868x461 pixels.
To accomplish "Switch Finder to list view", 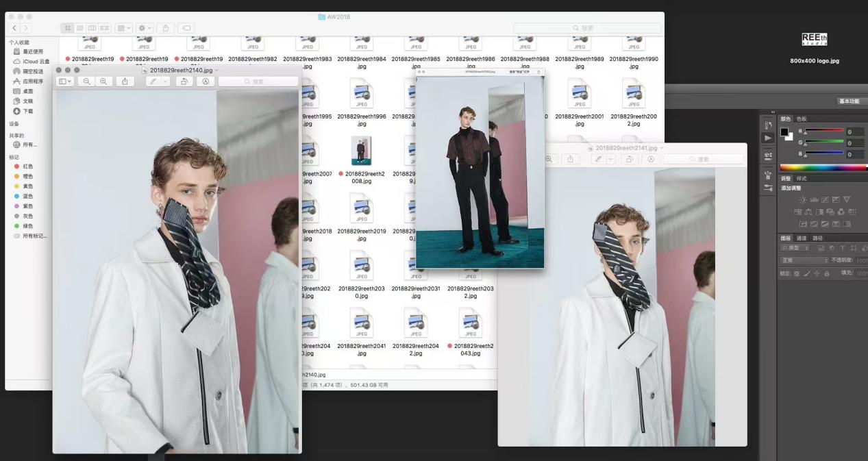I will [80, 28].
